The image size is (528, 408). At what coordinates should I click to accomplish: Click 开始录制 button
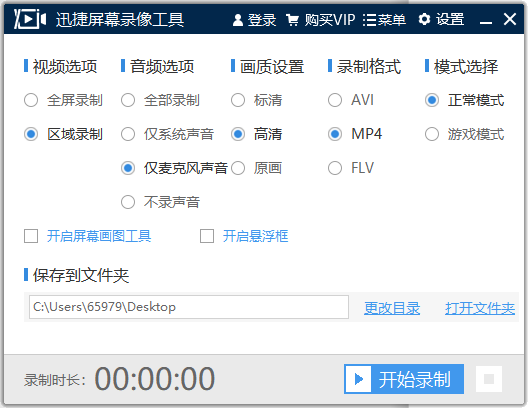click(404, 379)
